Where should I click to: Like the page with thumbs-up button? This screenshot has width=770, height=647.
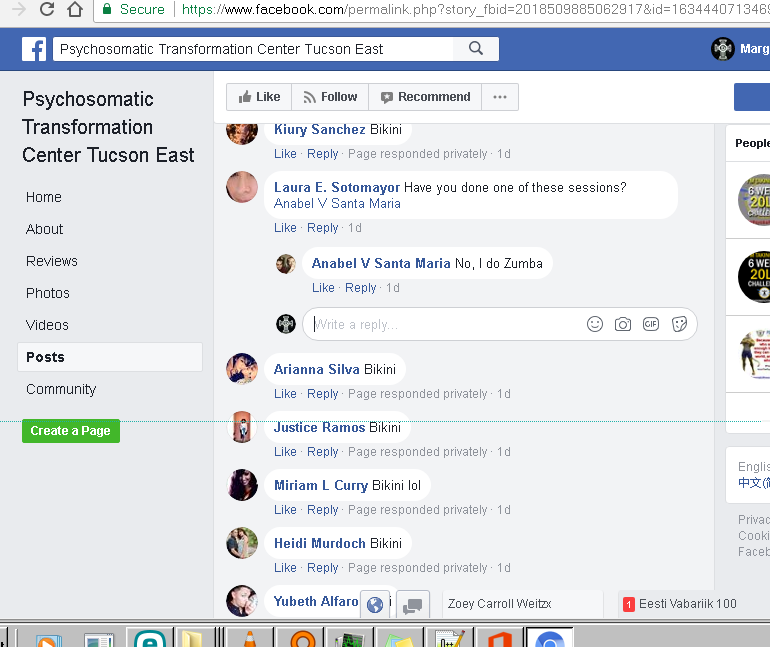(259, 97)
